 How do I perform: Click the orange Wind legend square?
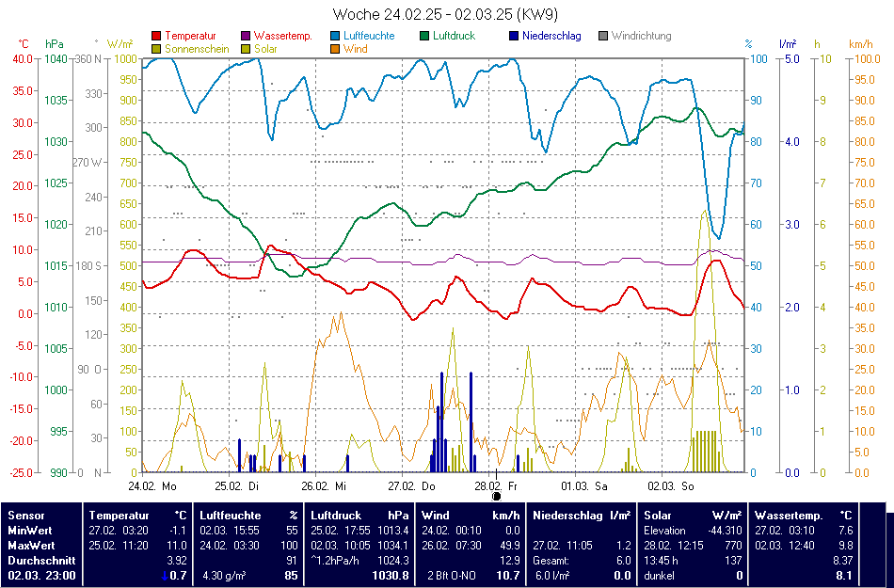tap(336, 49)
